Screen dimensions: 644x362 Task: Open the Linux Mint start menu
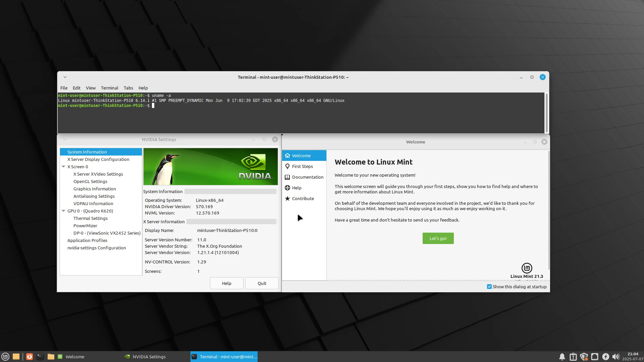(x=5, y=357)
